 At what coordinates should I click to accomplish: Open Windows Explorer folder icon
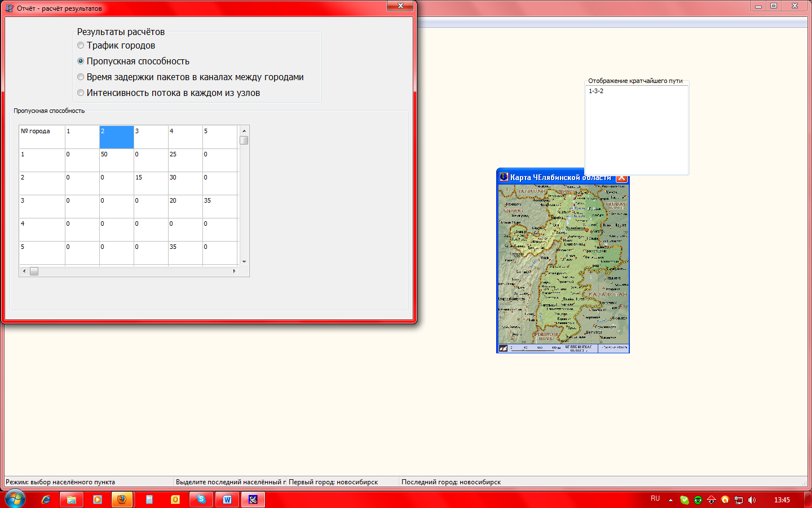(x=72, y=500)
